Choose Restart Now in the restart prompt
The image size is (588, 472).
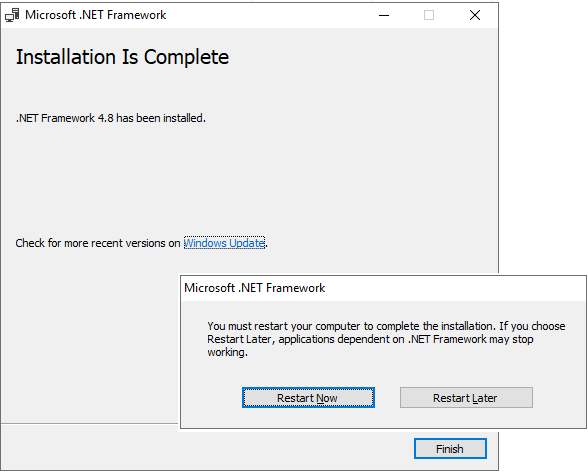[x=308, y=398]
